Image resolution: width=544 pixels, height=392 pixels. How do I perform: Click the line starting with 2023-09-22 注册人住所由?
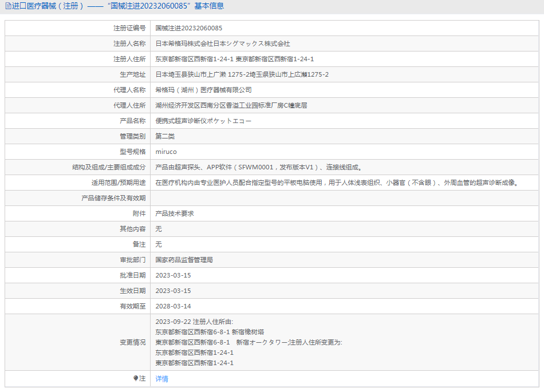[x=194, y=322]
